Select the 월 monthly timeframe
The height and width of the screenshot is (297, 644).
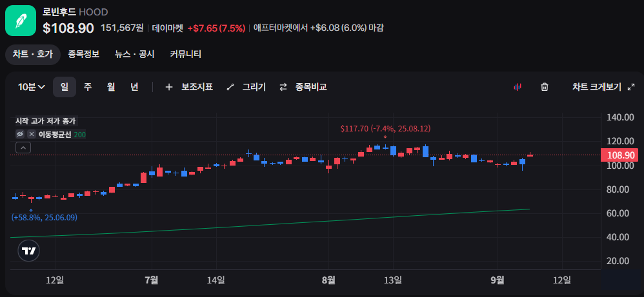pyautogui.click(x=111, y=87)
